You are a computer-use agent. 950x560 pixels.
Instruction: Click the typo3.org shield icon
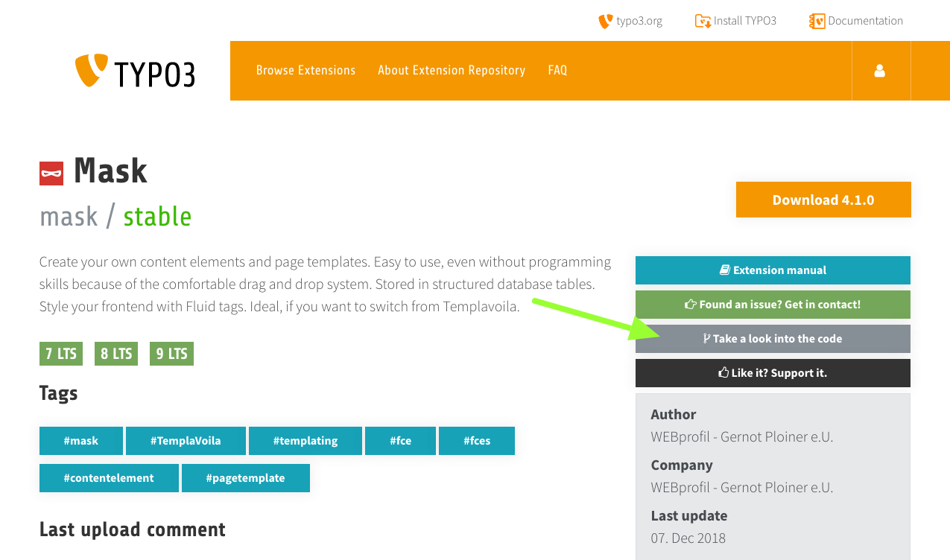605,21
